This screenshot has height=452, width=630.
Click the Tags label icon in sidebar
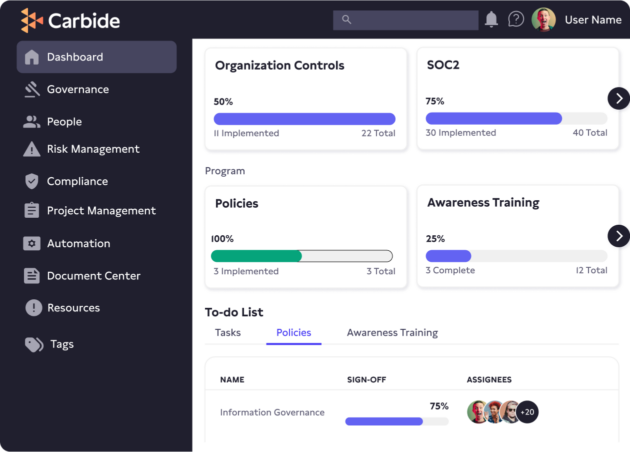point(34,344)
